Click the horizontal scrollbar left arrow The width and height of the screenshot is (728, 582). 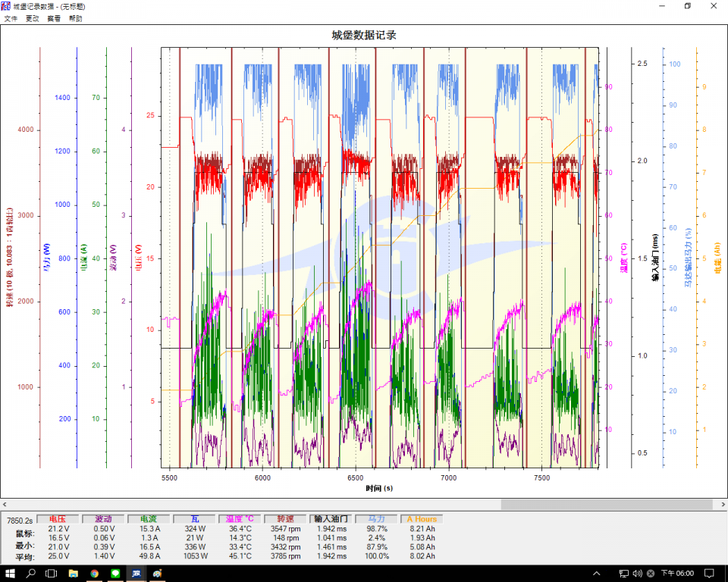tap(5, 505)
